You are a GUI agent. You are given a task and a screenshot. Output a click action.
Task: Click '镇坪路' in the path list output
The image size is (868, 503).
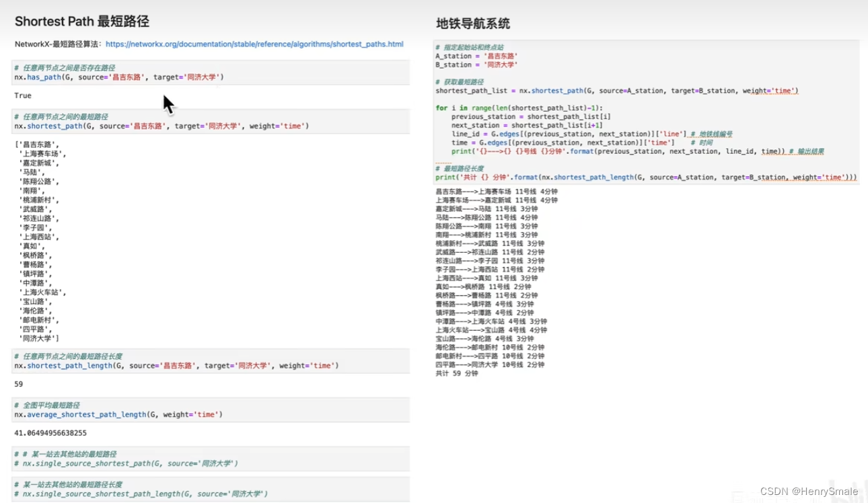point(36,274)
